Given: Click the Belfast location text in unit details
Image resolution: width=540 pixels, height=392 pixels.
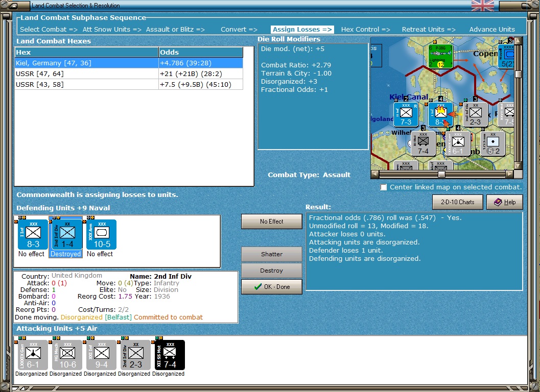Looking at the screenshot, I should 118,317.
